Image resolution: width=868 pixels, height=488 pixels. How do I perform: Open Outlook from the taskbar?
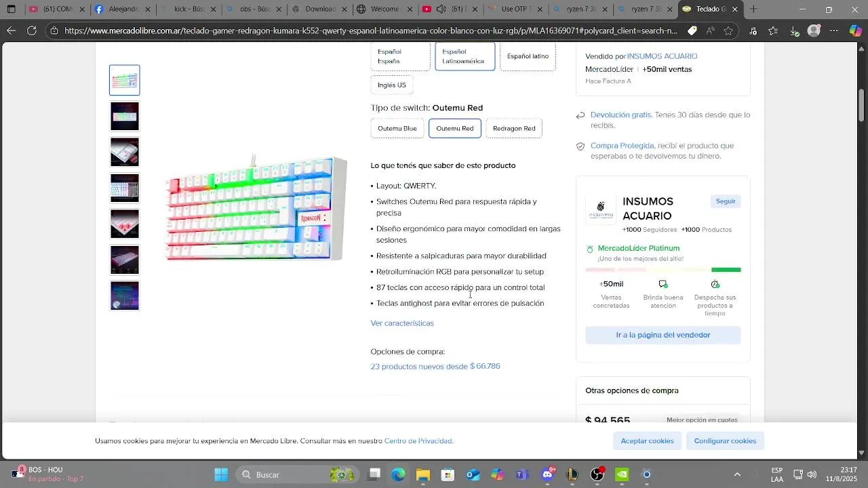click(x=473, y=474)
